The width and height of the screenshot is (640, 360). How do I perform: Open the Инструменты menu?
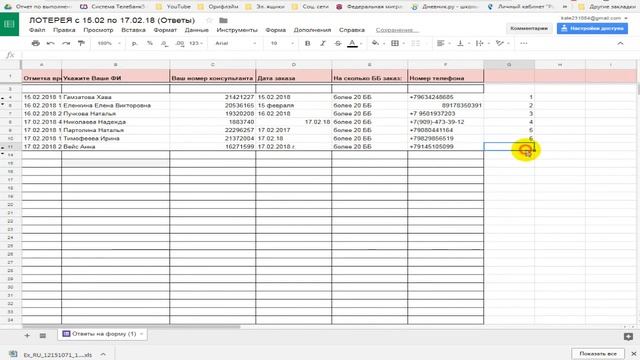point(237,30)
